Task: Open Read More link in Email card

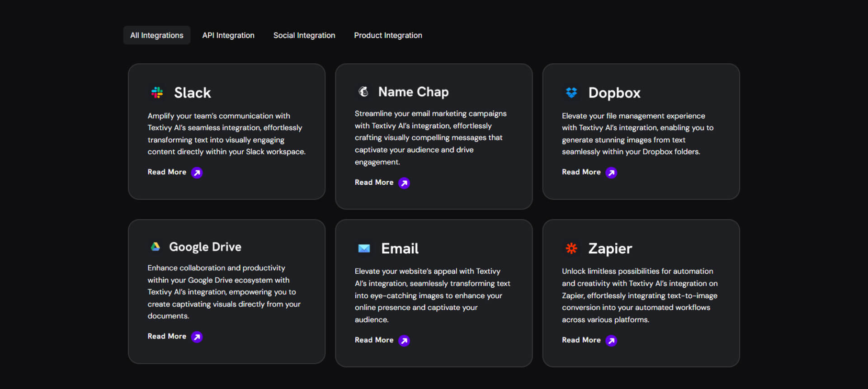Action: tap(374, 340)
